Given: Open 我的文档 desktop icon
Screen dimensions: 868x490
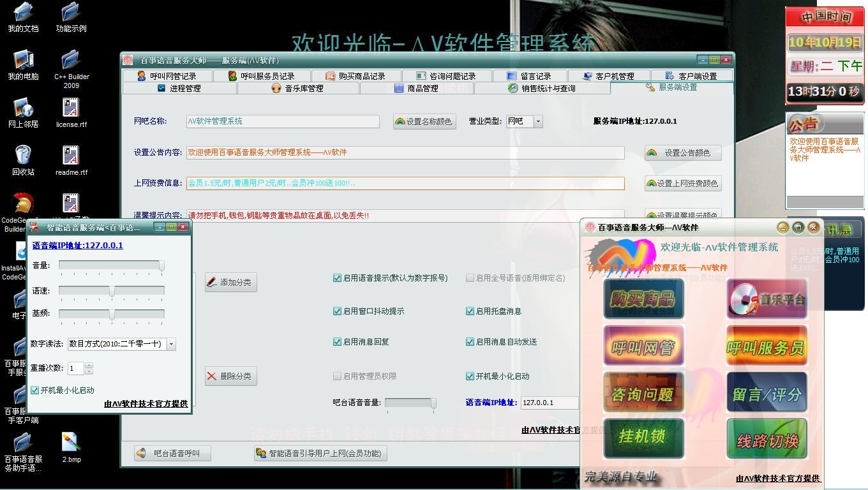Looking at the screenshot, I should point(23,17).
